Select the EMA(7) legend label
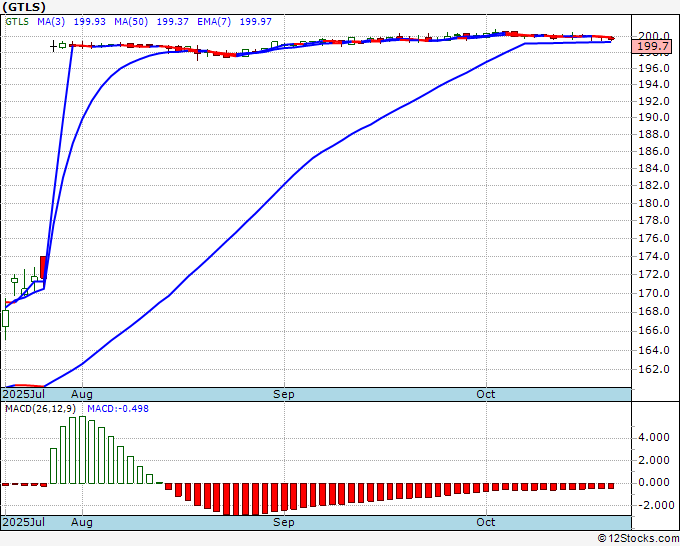The width and height of the screenshot is (680, 546). coord(214,22)
